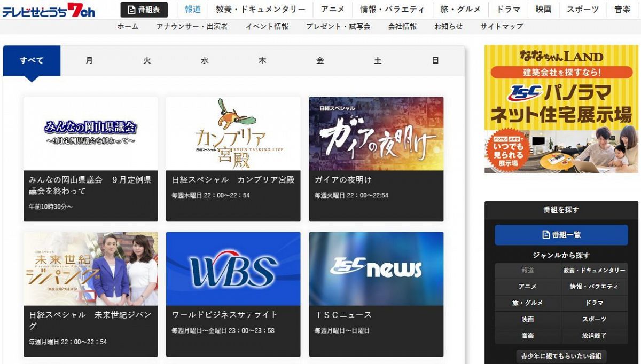Click airtime 午前10時30分〜
Screen dimensions: 641x364
pyautogui.click(x=51, y=207)
